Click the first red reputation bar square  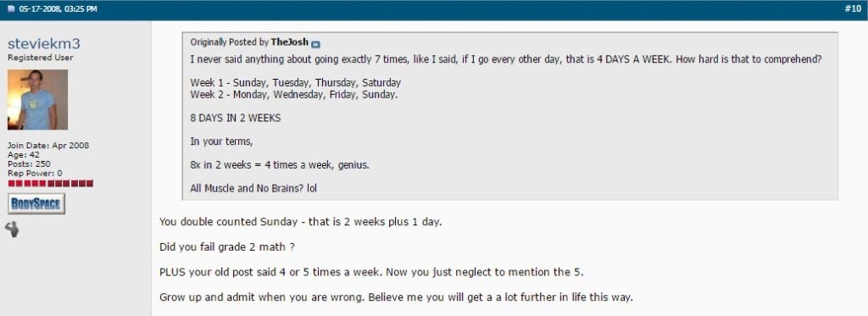tap(11, 183)
